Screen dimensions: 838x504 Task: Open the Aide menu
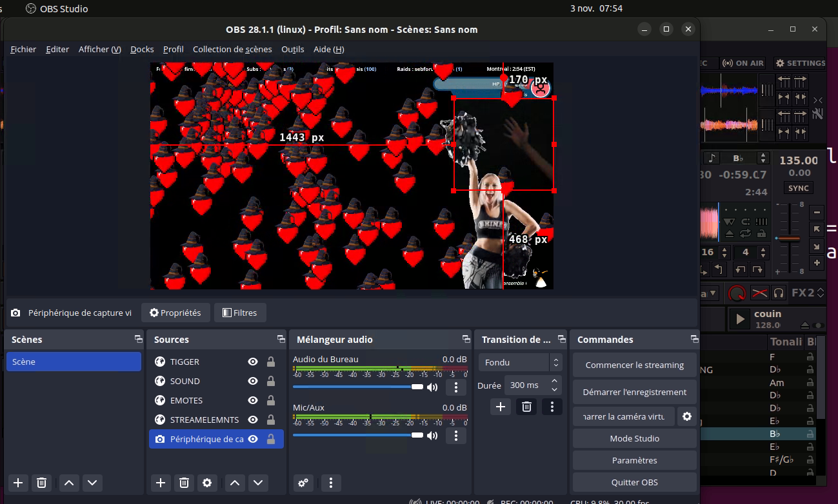pyautogui.click(x=329, y=49)
